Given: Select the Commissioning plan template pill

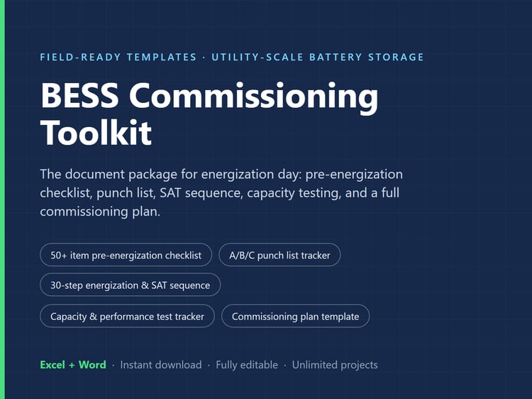Looking at the screenshot, I should point(295,316).
